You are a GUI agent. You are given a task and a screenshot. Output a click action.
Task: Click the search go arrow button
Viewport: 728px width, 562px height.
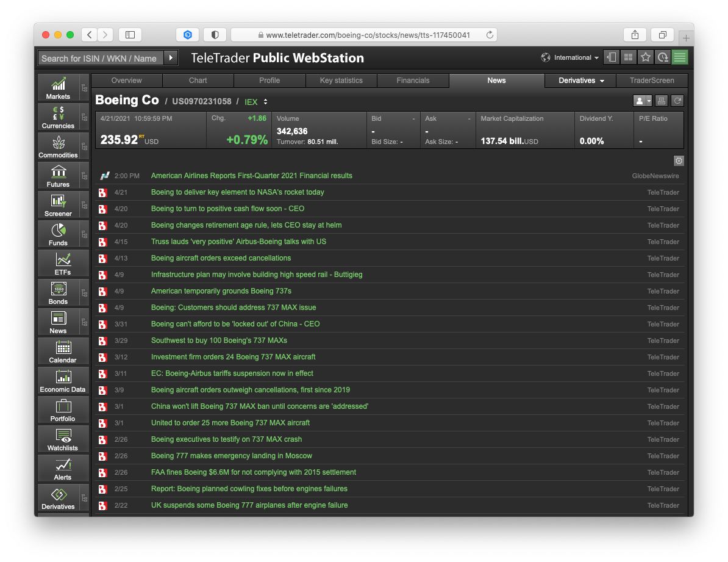[x=171, y=58]
